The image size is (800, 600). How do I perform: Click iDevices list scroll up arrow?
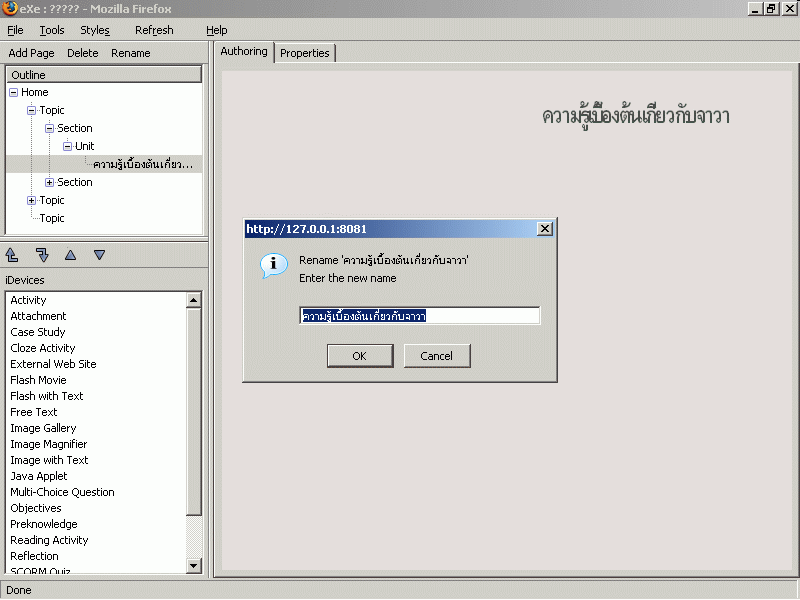click(x=193, y=300)
